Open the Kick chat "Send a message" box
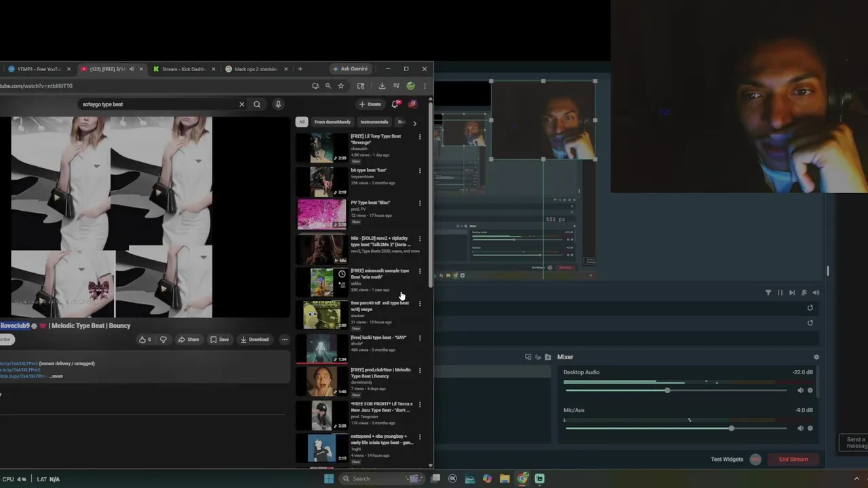This screenshot has height=488, width=868. tap(854, 443)
